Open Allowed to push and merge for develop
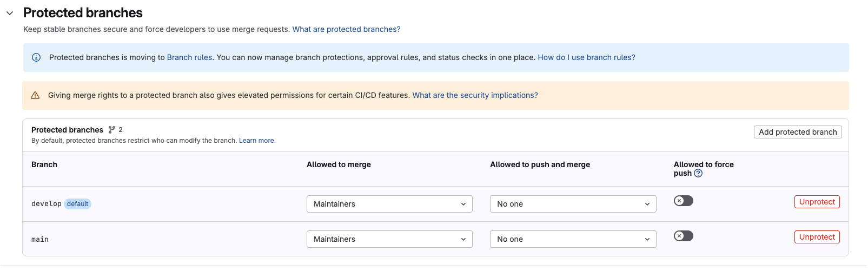The width and height of the screenshot is (868, 271). [573, 204]
